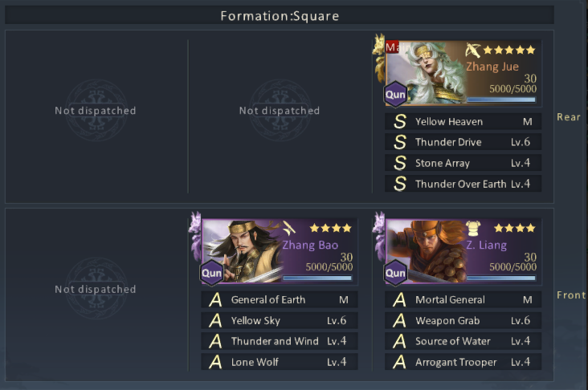
Task: Choose the Source of Water skill
Action: tap(463, 341)
